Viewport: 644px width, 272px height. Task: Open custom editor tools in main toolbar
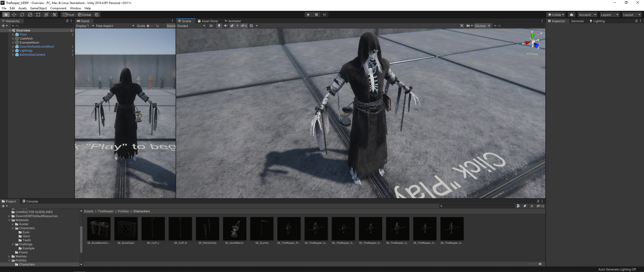click(x=54, y=15)
